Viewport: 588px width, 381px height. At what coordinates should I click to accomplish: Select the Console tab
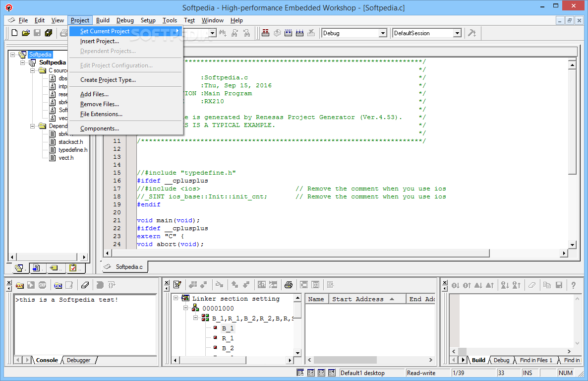pyautogui.click(x=47, y=360)
